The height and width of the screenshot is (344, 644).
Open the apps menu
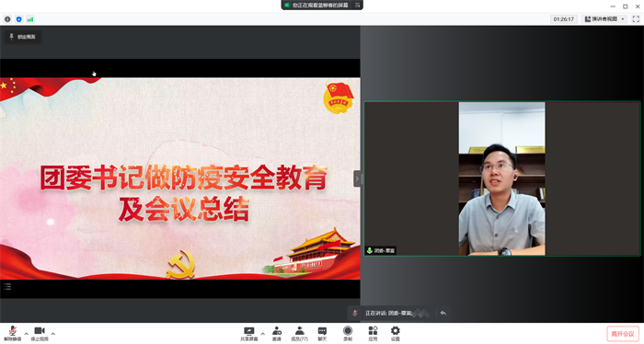point(373,334)
